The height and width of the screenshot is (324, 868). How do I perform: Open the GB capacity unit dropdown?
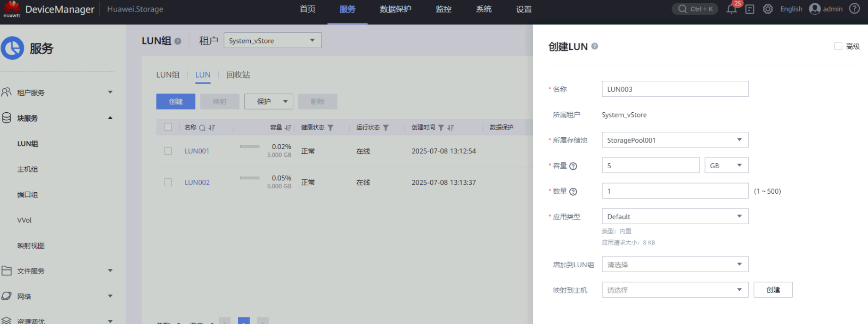click(x=726, y=165)
